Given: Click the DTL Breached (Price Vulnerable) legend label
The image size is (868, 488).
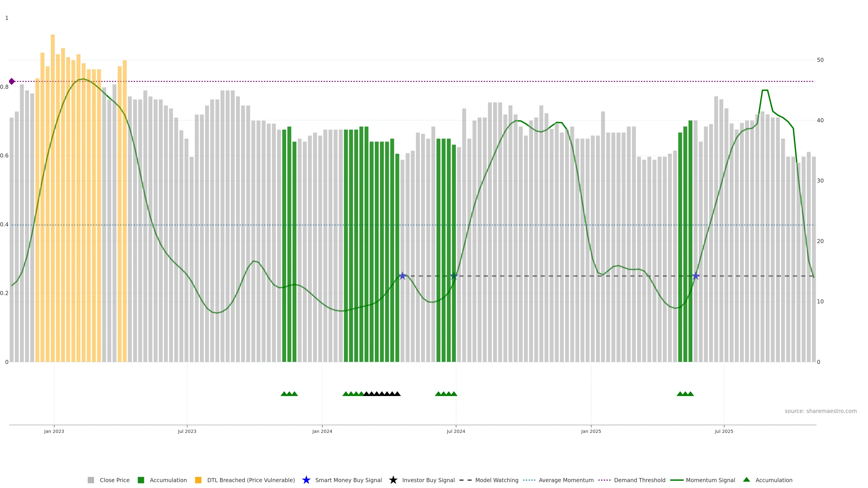Looking at the screenshot, I should click(251, 480).
